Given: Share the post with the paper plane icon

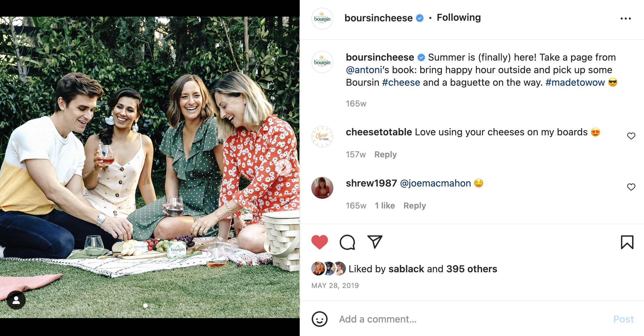Looking at the screenshot, I should click(x=375, y=242).
